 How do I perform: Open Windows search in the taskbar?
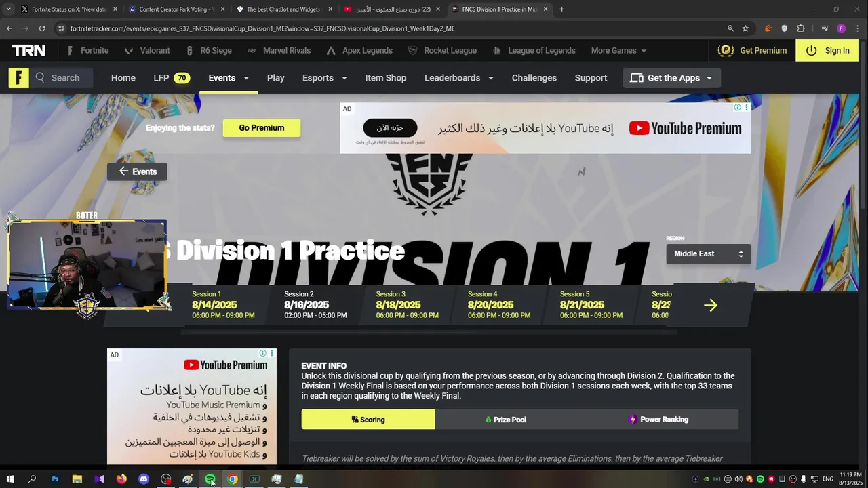click(32, 479)
